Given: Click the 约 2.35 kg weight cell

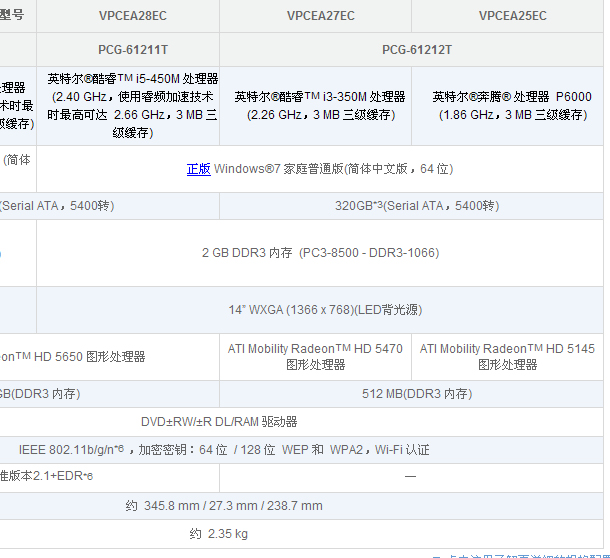Looking at the screenshot, I should point(301,534).
